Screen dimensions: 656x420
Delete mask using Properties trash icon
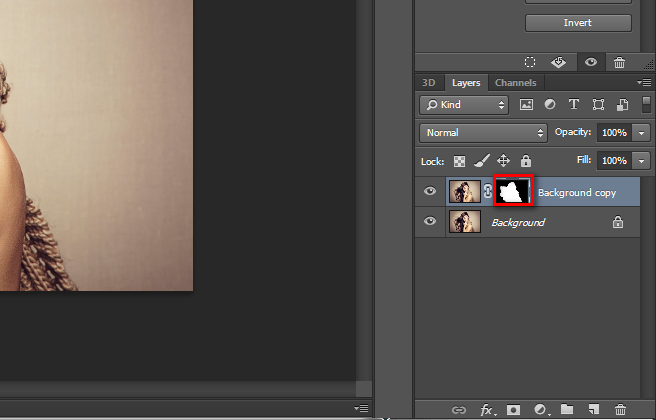(619, 63)
